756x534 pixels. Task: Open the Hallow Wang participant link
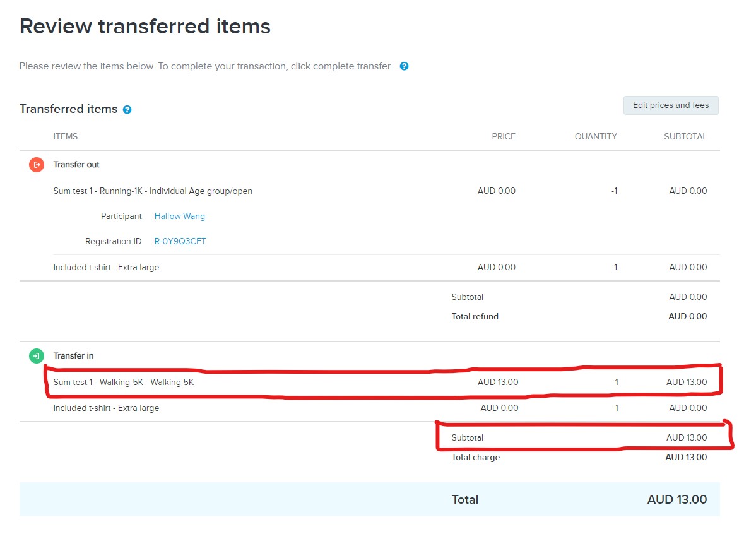(x=180, y=217)
